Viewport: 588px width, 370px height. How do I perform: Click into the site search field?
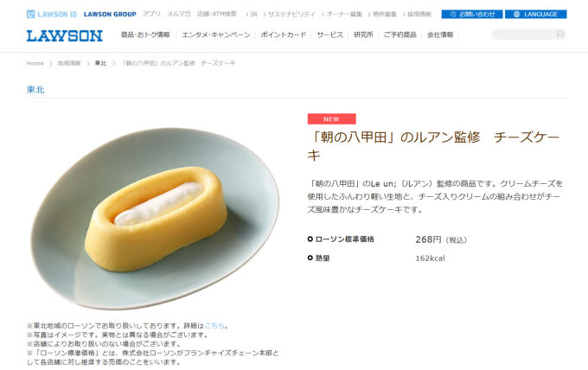pyautogui.click(x=523, y=34)
